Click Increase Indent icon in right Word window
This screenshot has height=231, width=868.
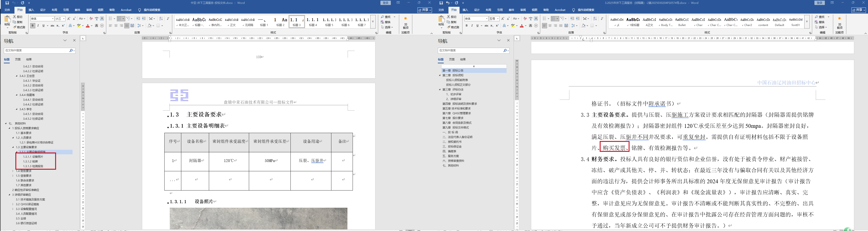coord(578,19)
